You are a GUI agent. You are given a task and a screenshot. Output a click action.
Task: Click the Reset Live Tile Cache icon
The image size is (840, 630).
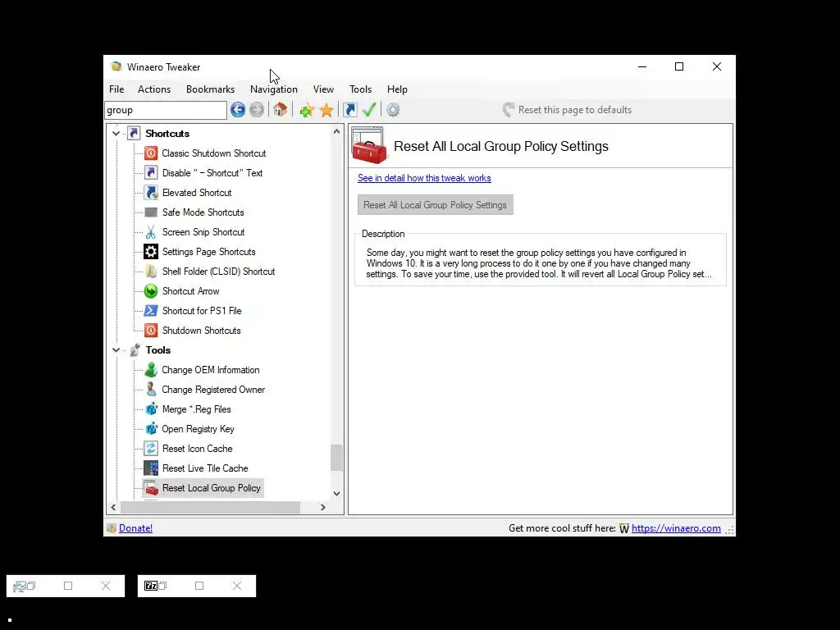(x=151, y=468)
